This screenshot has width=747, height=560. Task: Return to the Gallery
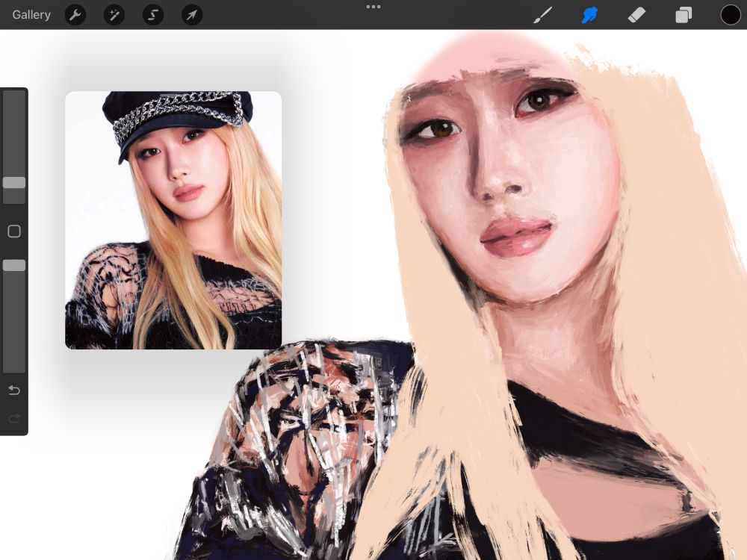click(x=31, y=15)
